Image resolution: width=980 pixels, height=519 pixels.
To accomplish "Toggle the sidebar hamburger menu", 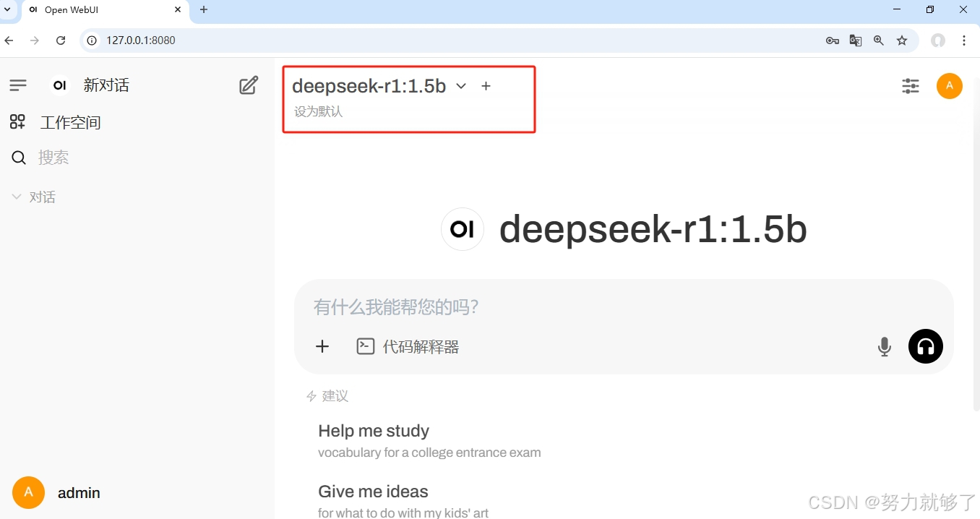I will click(x=18, y=85).
